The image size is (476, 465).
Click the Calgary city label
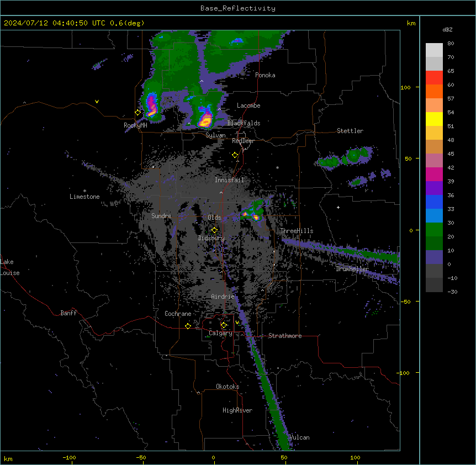point(220,333)
